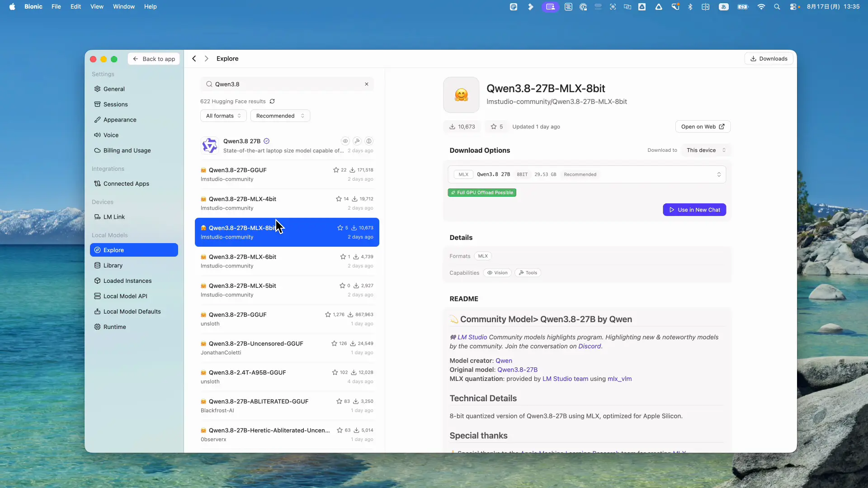Open the View menu
Viewport: 868px width, 488px height.
(97, 7)
